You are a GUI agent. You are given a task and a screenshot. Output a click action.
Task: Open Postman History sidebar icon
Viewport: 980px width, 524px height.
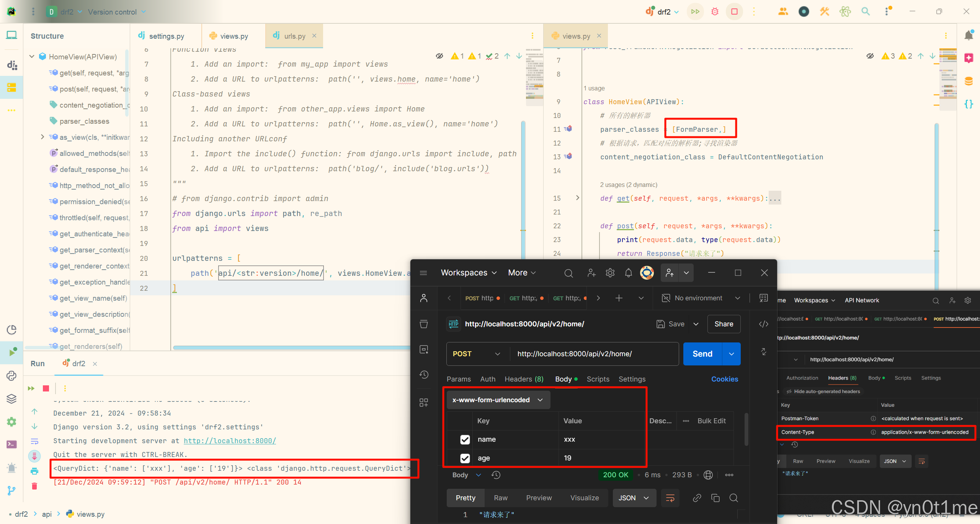tap(424, 375)
